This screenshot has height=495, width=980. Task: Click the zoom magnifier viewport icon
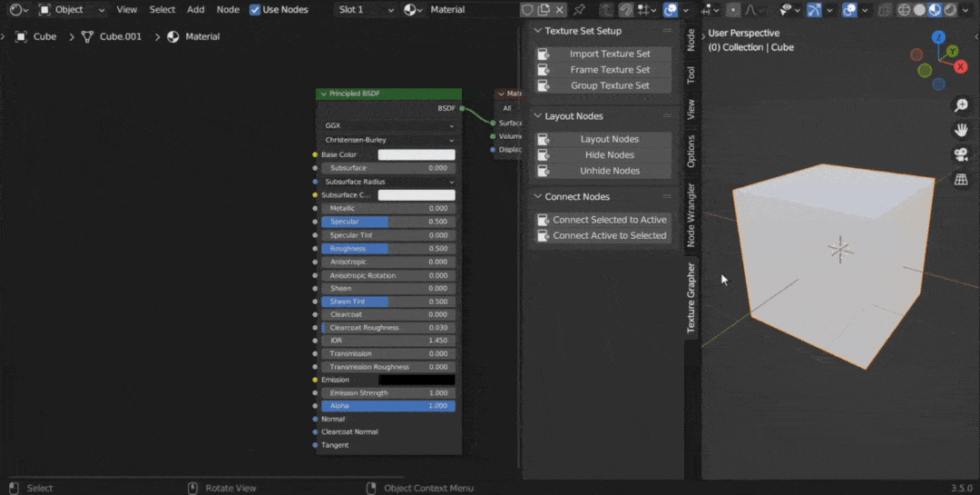[x=961, y=105]
